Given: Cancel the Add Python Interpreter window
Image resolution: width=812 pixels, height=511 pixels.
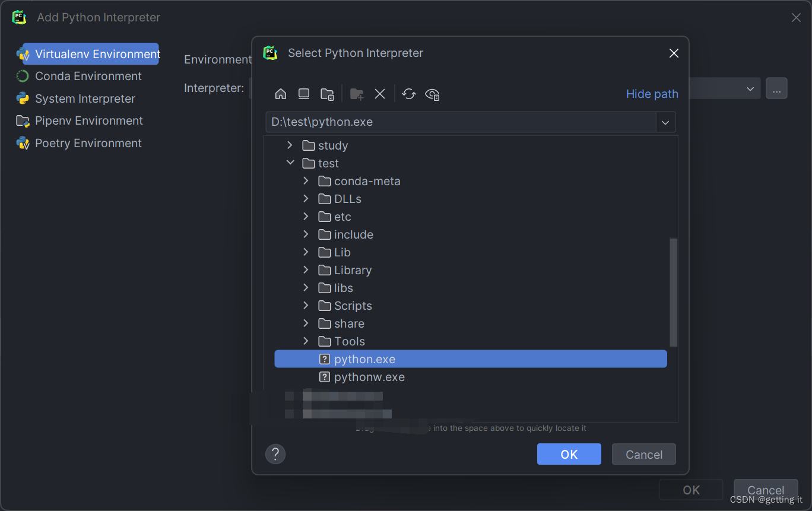Looking at the screenshot, I should (x=766, y=490).
